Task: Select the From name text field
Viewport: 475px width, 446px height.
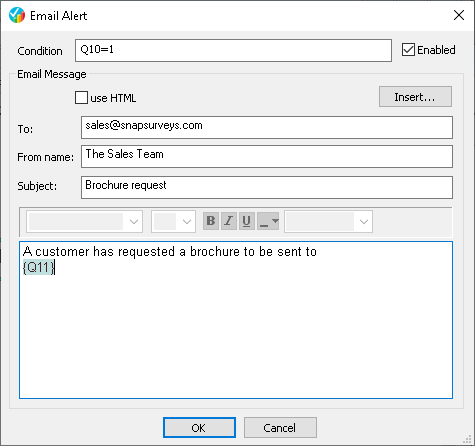Action: click(x=267, y=156)
